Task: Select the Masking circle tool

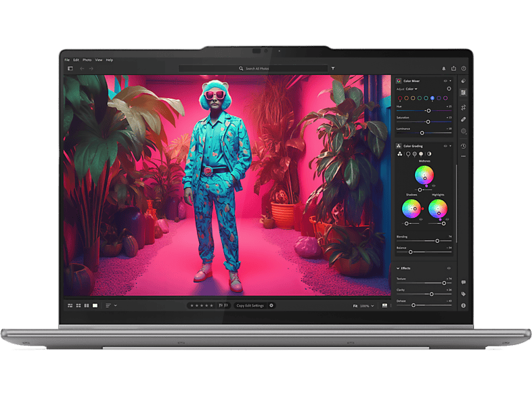Action: (464, 131)
